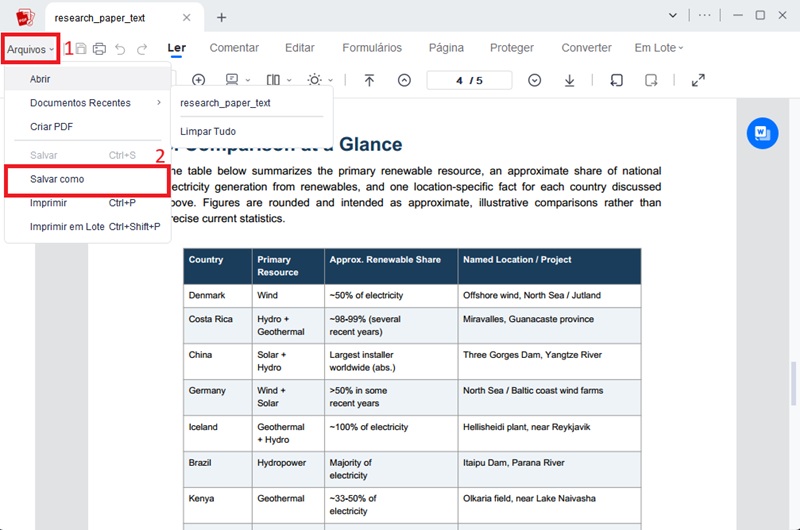Add a new tab with plus

221,17
